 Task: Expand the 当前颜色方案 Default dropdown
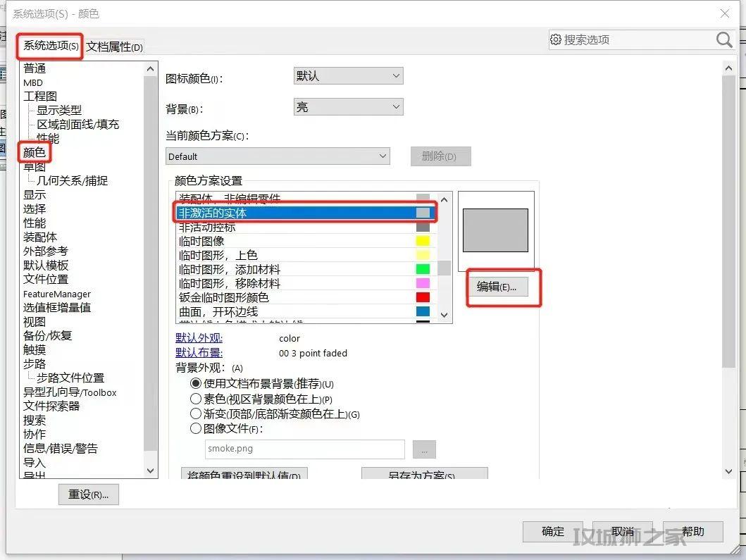[278, 156]
